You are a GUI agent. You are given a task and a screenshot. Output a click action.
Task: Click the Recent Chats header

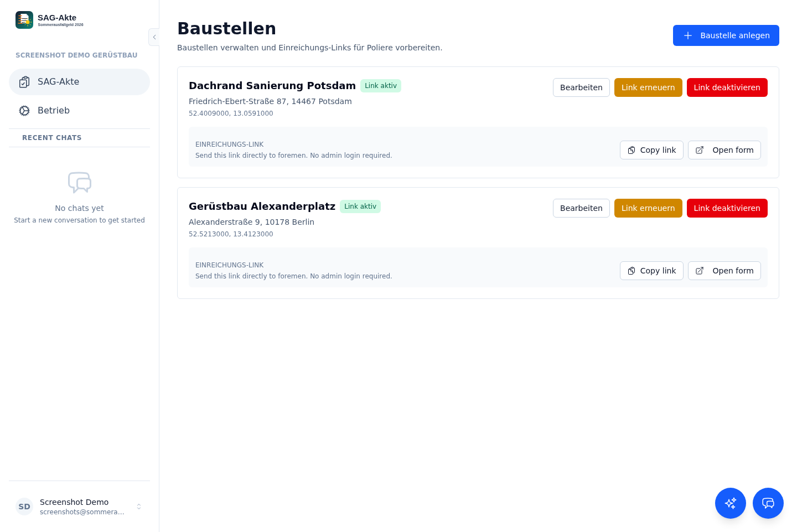pyautogui.click(x=52, y=138)
